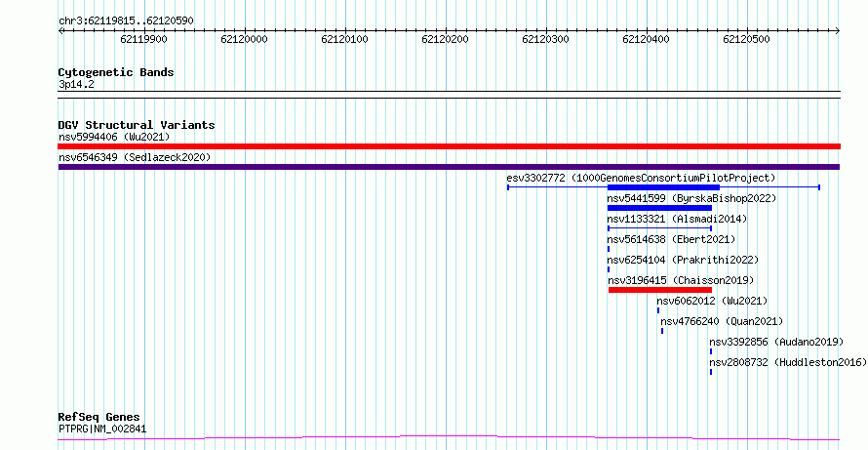Open esv3302772 1000GenomesConsortiumPilotProject label
Screen dimensions: 868x450
tap(641, 178)
